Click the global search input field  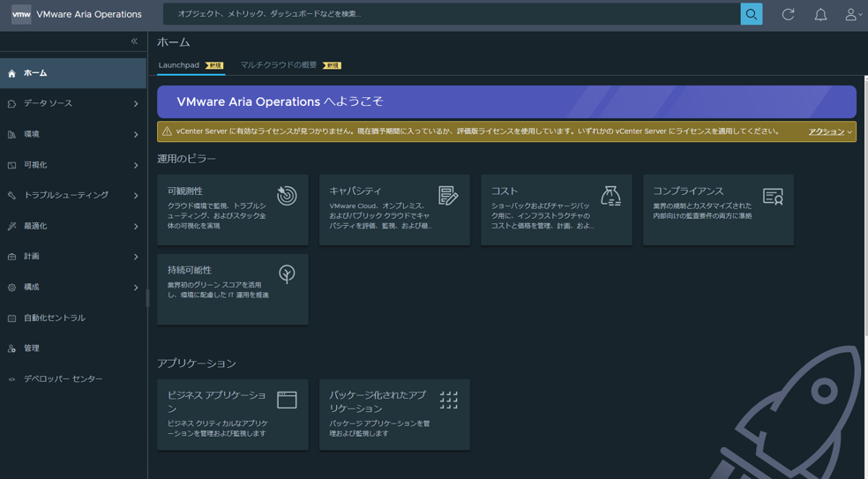(450, 14)
